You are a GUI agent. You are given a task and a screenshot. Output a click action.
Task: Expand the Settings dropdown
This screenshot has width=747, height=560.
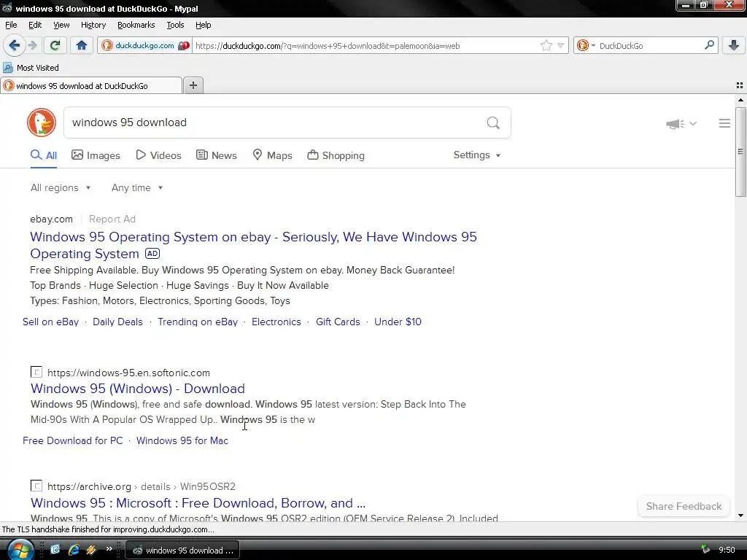tap(477, 155)
